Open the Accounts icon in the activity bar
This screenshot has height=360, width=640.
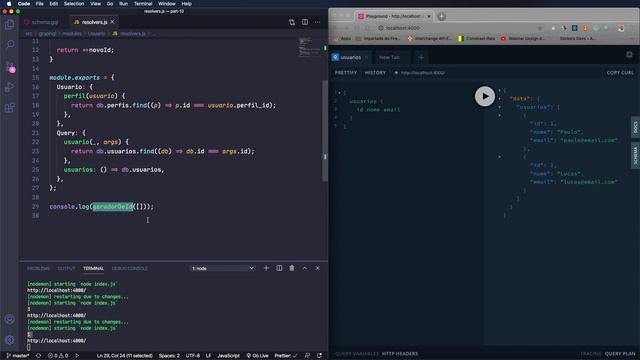click(9, 319)
